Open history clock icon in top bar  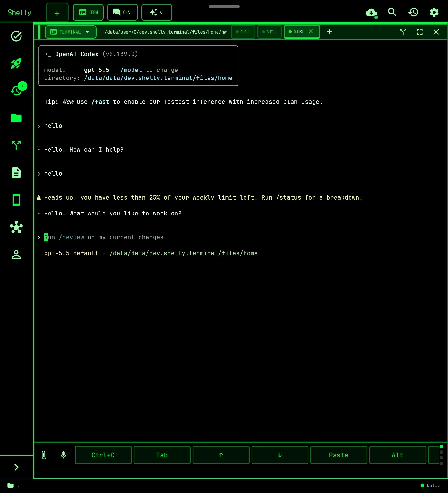[x=413, y=12]
